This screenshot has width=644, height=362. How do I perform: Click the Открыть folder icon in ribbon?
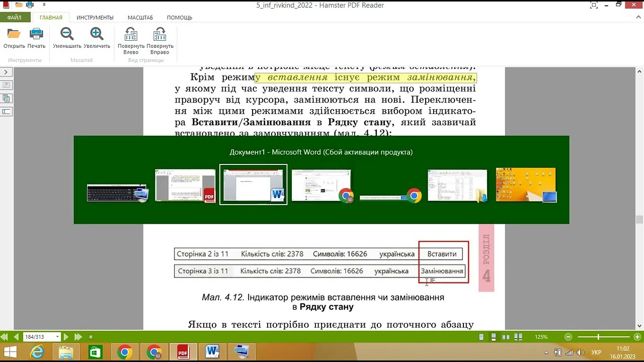(14, 34)
